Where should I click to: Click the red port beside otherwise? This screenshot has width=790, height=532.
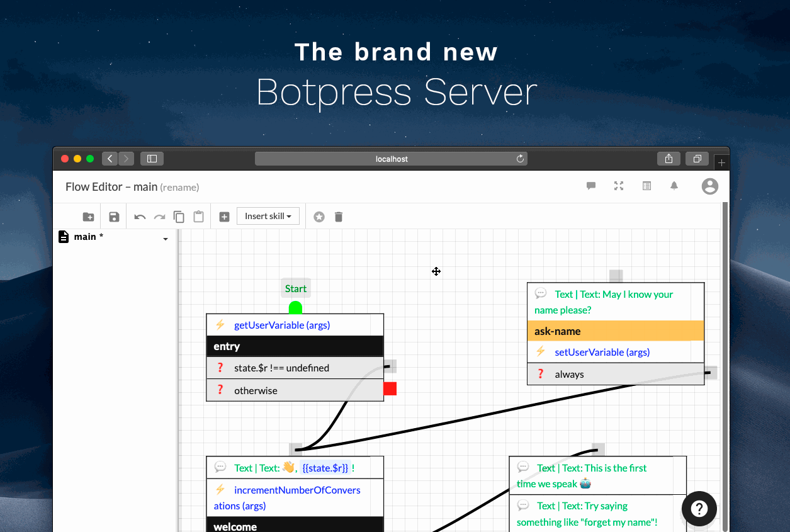(x=390, y=388)
